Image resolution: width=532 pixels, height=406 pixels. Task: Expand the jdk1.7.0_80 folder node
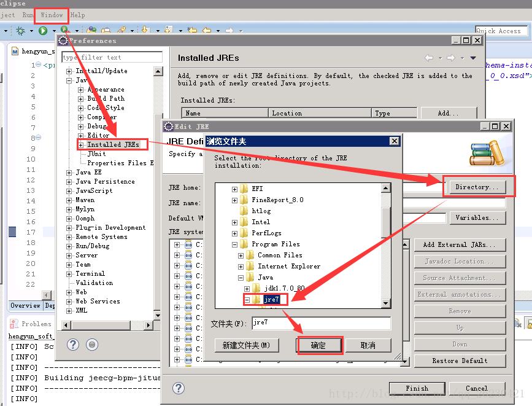coord(247,289)
